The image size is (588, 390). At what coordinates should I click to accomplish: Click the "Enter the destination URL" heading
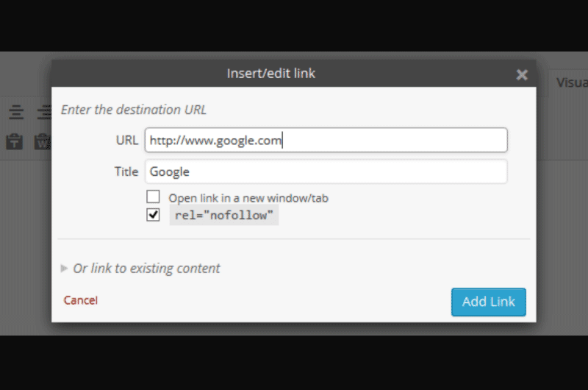tap(134, 110)
